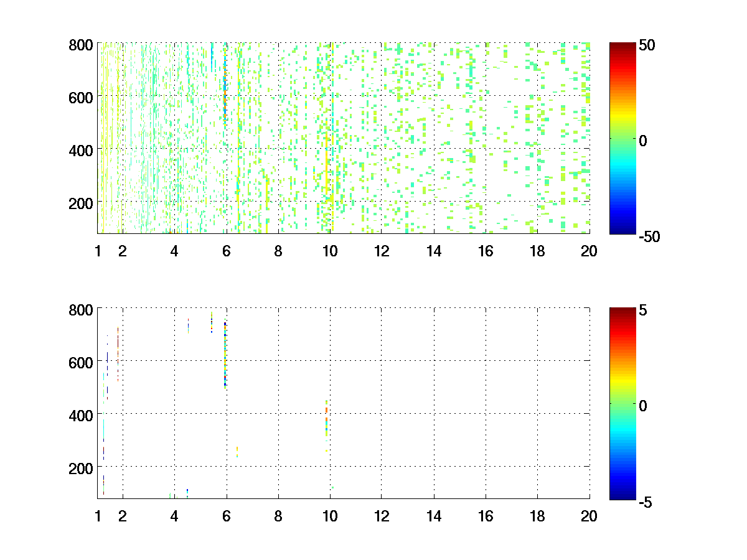Click x-axis tick 1 under top plot
Screen dimensions: 747x560
click(x=98, y=251)
